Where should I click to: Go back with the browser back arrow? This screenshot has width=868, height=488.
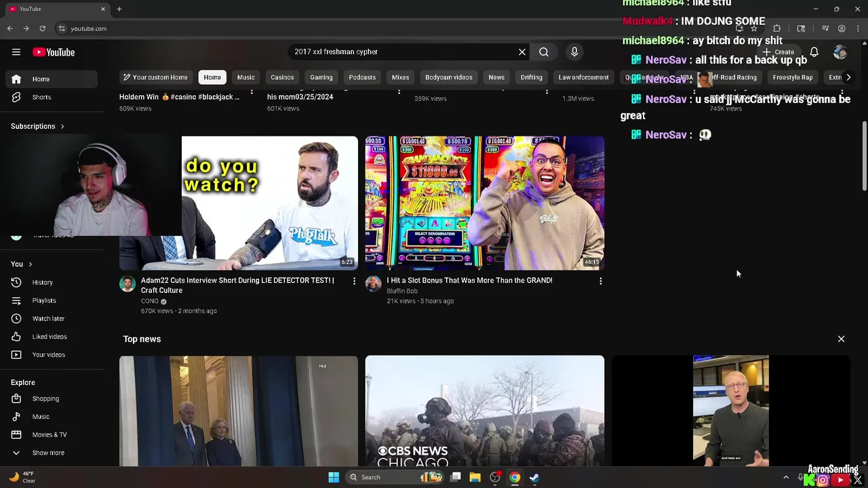(9, 28)
